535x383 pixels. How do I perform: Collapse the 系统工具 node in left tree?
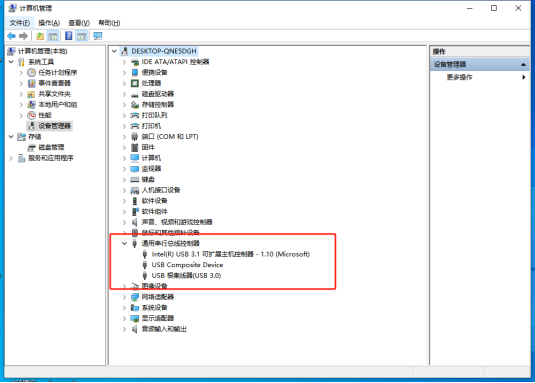point(11,62)
